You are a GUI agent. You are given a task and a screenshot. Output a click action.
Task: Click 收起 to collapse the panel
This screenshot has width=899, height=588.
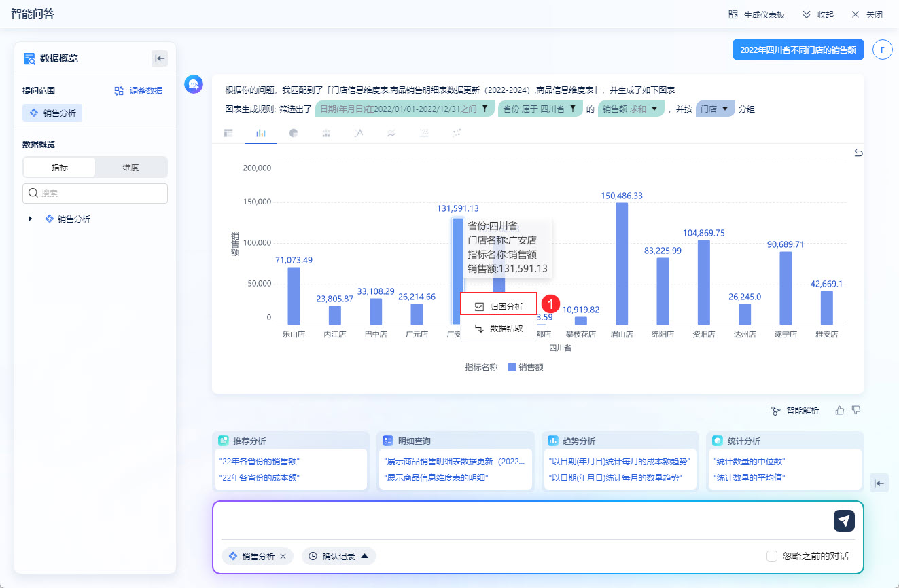pos(818,14)
